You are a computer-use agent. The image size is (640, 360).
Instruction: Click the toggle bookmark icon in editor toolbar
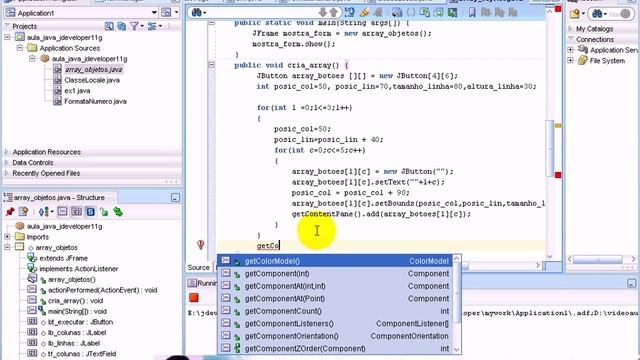coord(472,13)
